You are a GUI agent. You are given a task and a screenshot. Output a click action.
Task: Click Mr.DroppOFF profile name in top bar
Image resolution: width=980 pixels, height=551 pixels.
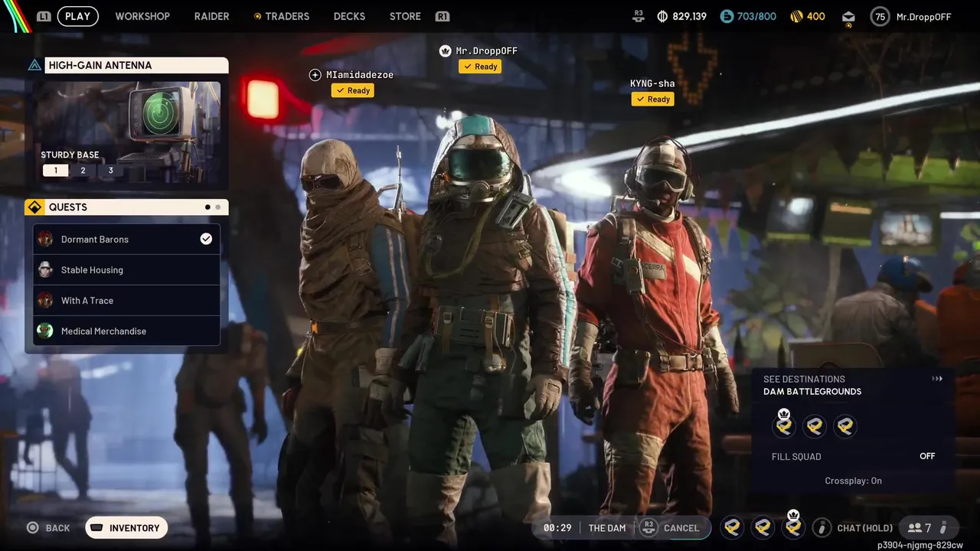pyautogui.click(x=923, y=17)
